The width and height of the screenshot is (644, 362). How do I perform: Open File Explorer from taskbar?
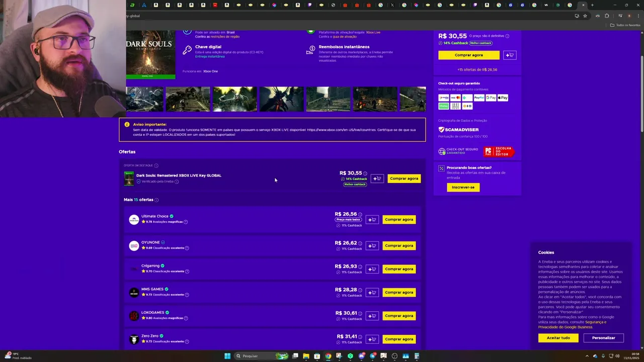tap(306, 356)
